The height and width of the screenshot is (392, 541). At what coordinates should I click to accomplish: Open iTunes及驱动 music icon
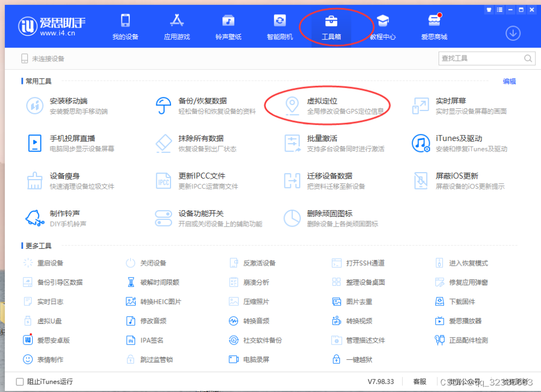point(421,143)
